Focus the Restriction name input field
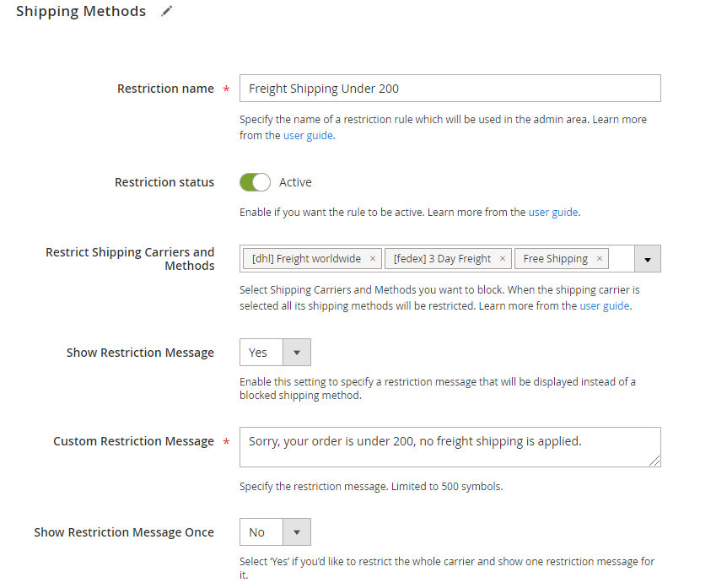The height and width of the screenshot is (588, 727). [x=450, y=88]
